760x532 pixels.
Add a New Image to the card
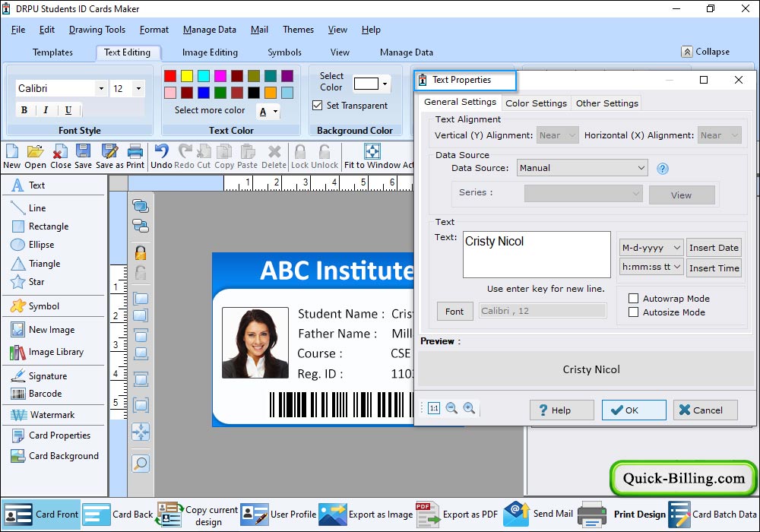[43, 330]
